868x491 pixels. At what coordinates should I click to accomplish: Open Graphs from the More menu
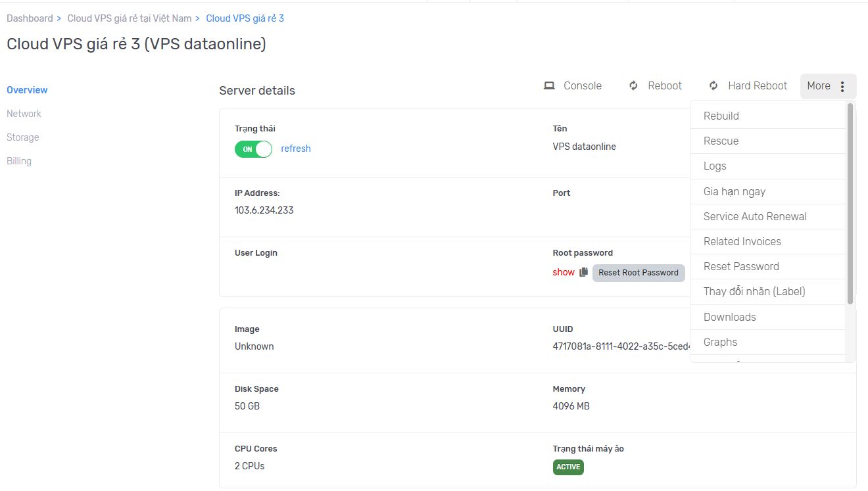tap(767, 342)
